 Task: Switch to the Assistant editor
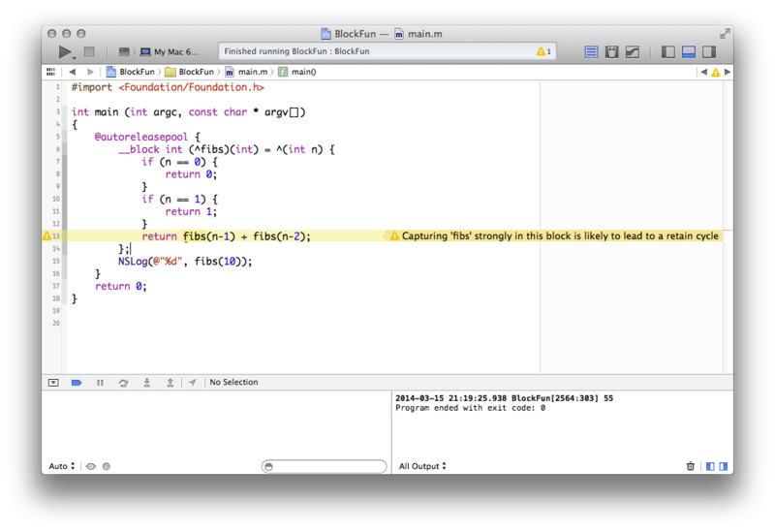pos(612,51)
